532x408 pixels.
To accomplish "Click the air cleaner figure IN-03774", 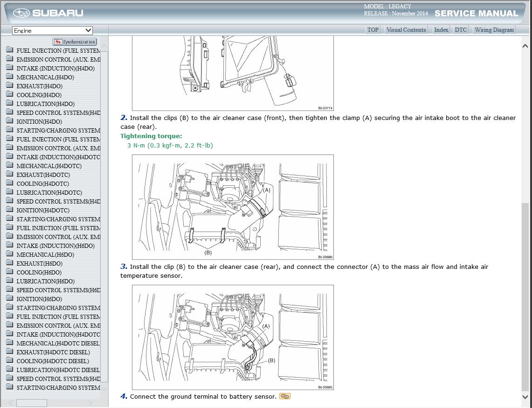I will [x=233, y=73].
